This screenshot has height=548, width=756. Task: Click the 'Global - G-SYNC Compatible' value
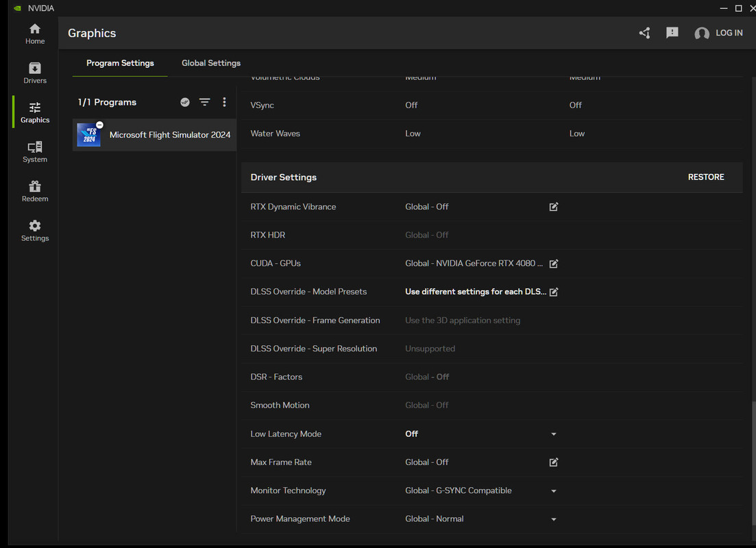pyautogui.click(x=458, y=490)
